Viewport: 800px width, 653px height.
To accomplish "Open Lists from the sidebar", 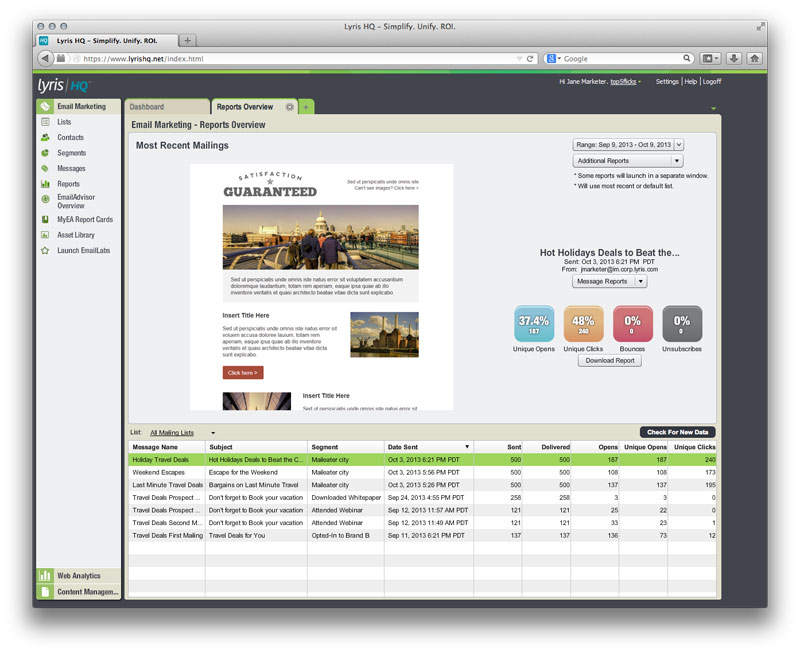I will pos(64,122).
